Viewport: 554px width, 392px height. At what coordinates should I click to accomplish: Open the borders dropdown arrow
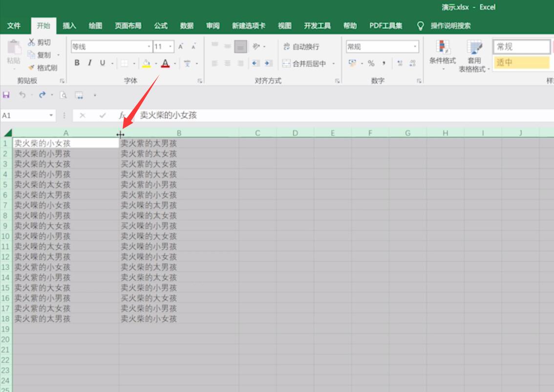[x=134, y=64]
